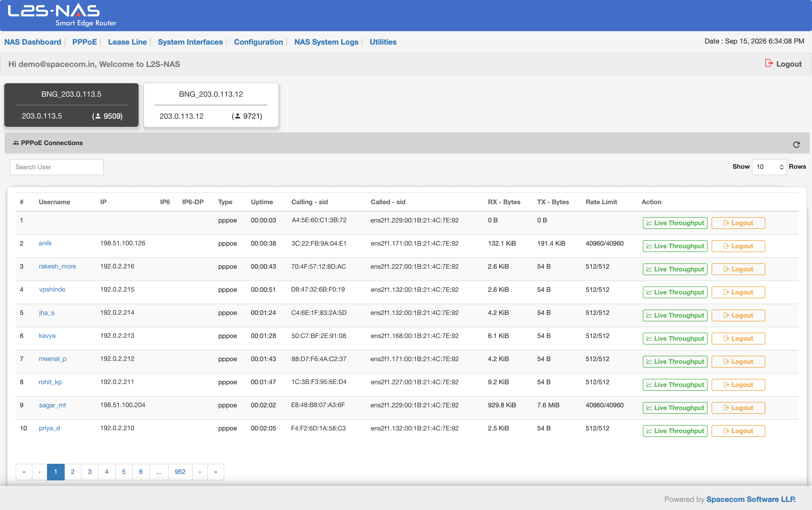Refresh the PPPoE Connections list
This screenshot has height=510, width=812.
tap(796, 144)
